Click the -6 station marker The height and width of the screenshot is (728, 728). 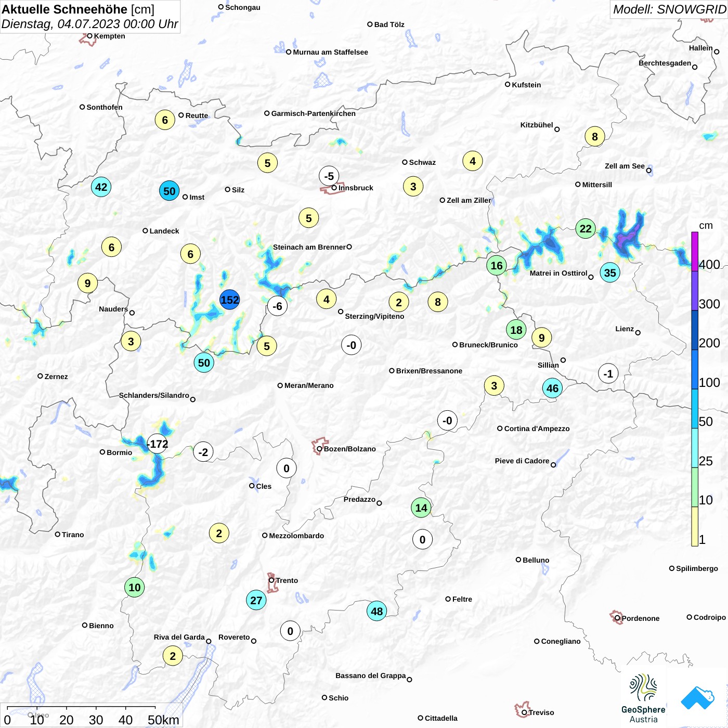[277, 306]
